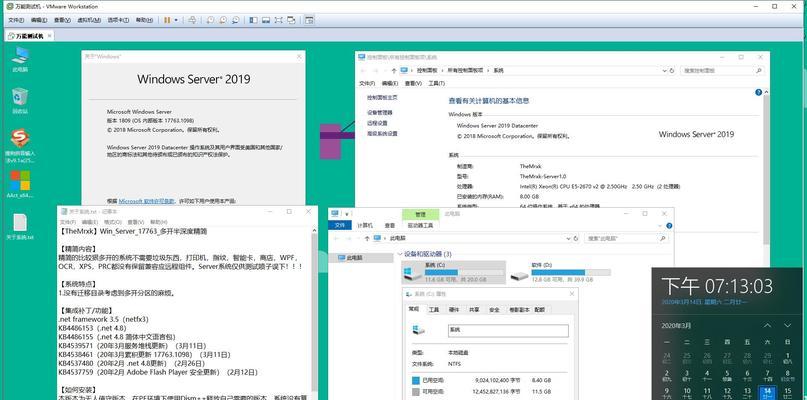
Task: Click the refresh button in Control Panel address bar
Action: click(672, 71)
